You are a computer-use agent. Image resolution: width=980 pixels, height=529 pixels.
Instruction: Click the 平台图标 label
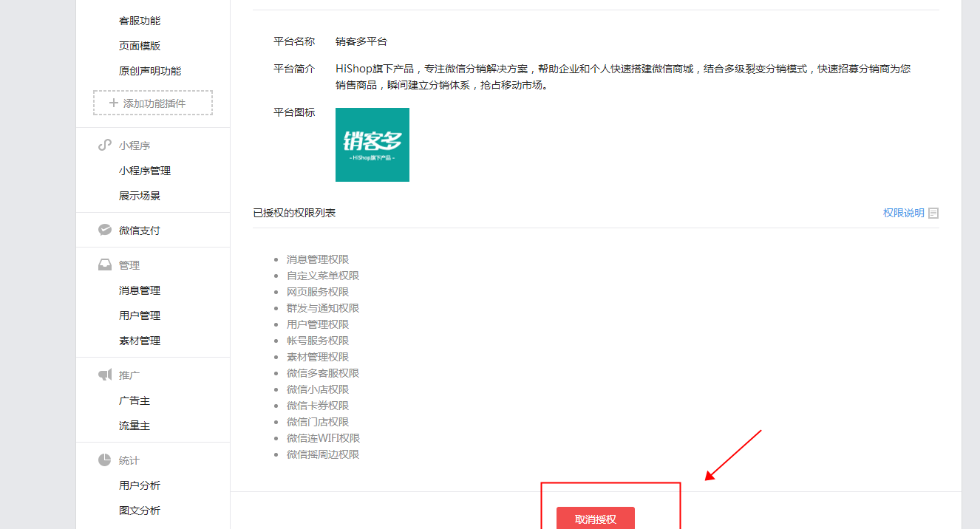294,112
